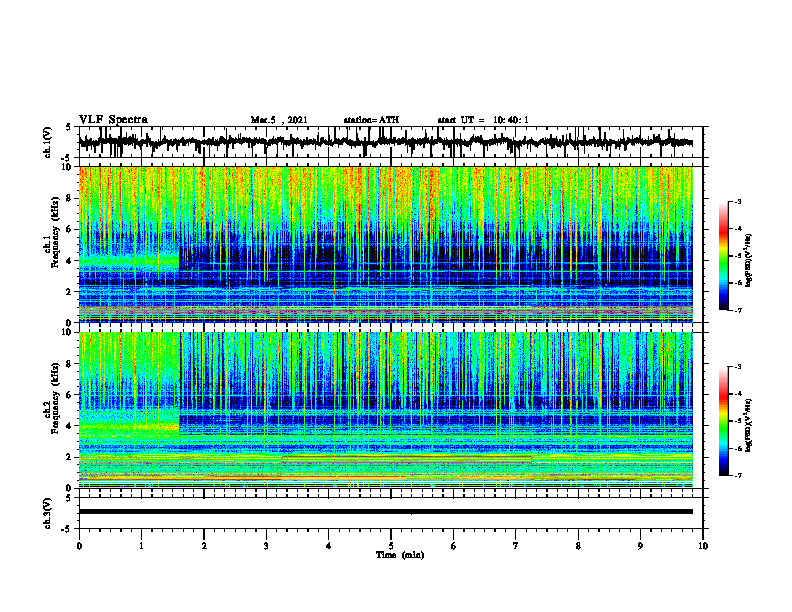This screenshot has height=612, width=792.
Task: Click the 'start UT = 10:40:1' label
Action: pyautogui.click(x=483, y=120)
